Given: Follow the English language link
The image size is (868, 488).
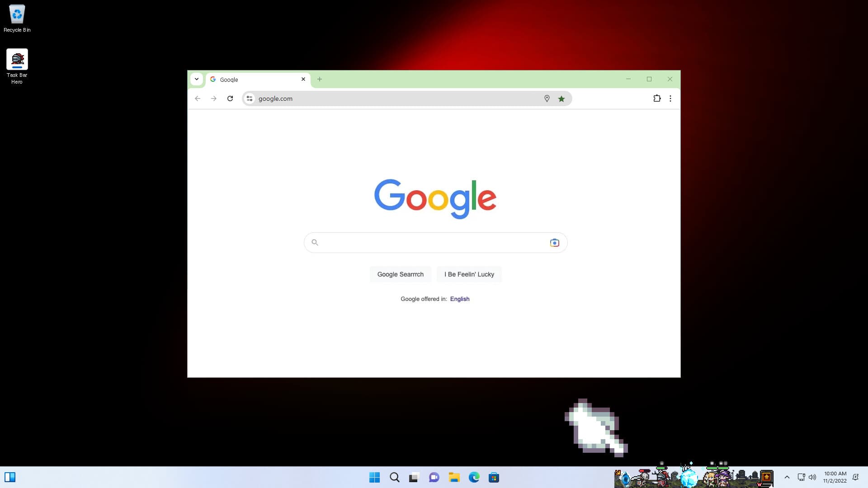Looking at the screenshot, I should pyautogui.click(x=460, y=299).
